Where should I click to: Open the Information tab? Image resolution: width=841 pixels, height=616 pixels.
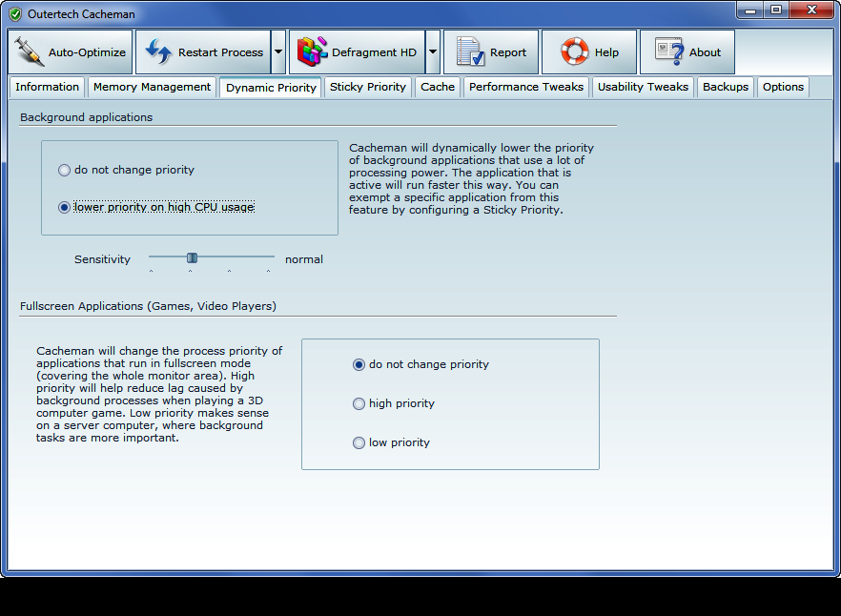(48, 87)
